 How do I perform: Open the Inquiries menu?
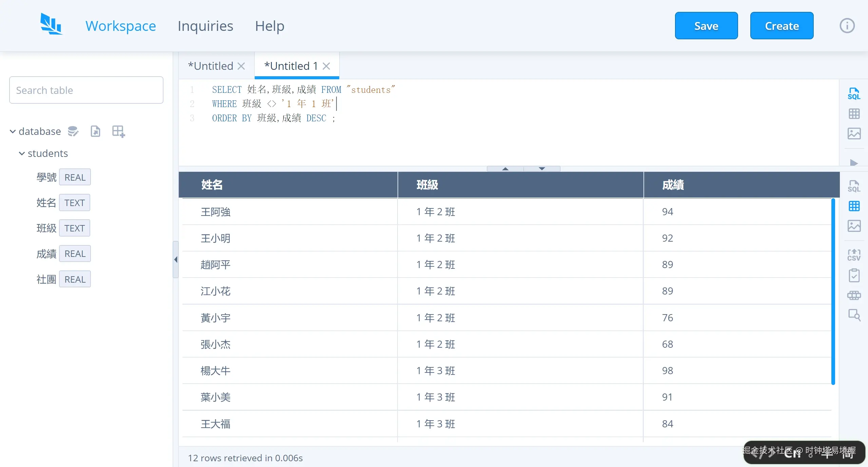click(205, 26)
